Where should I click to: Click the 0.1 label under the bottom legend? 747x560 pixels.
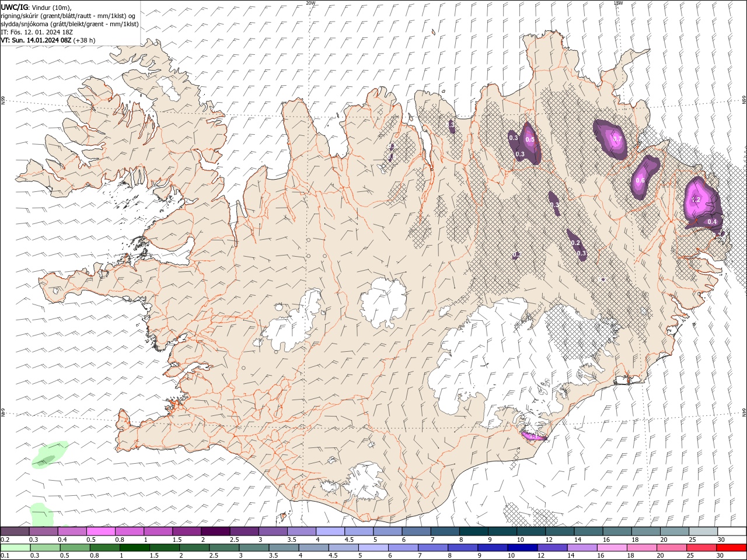(x=5, y=556)
